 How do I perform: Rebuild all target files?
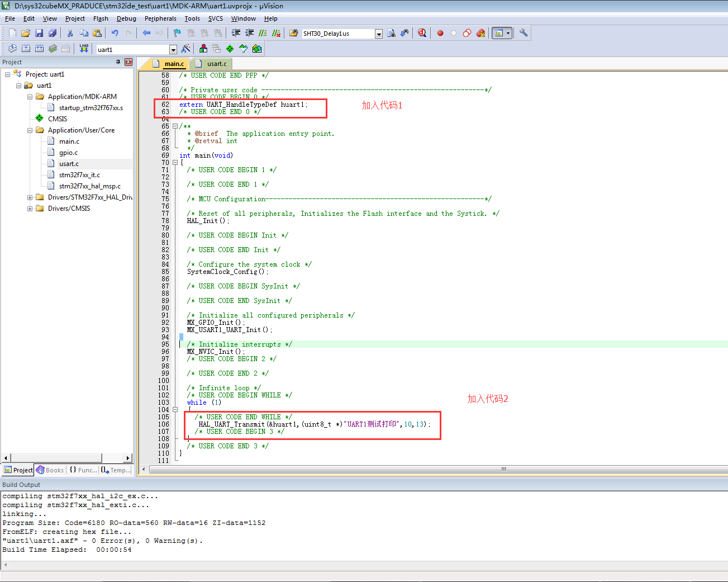click(39, 49)
